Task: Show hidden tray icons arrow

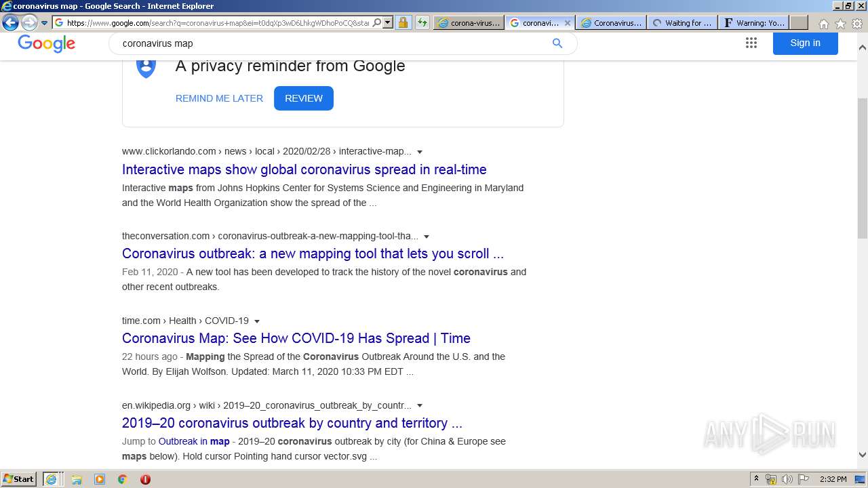Action: (x=756, y=479)
